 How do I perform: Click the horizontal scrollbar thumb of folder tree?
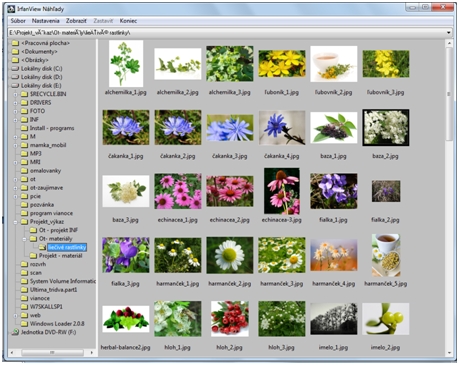(52, 352)
